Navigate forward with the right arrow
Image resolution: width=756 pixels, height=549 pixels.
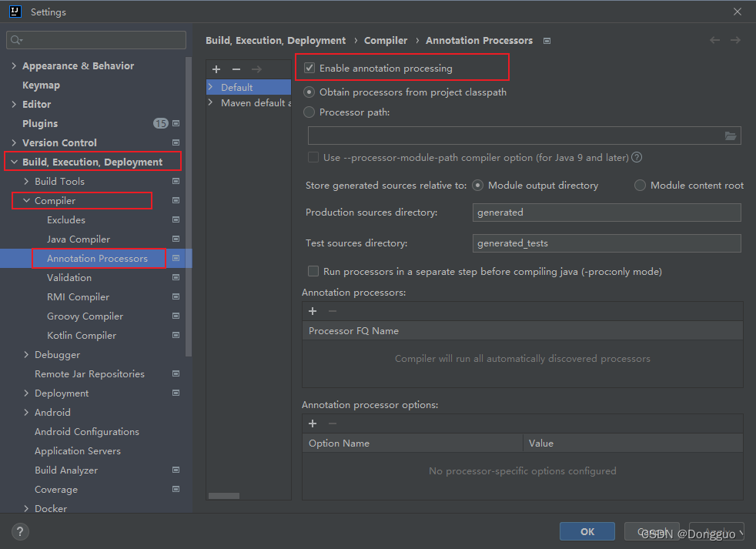click(x=735, y=40)
